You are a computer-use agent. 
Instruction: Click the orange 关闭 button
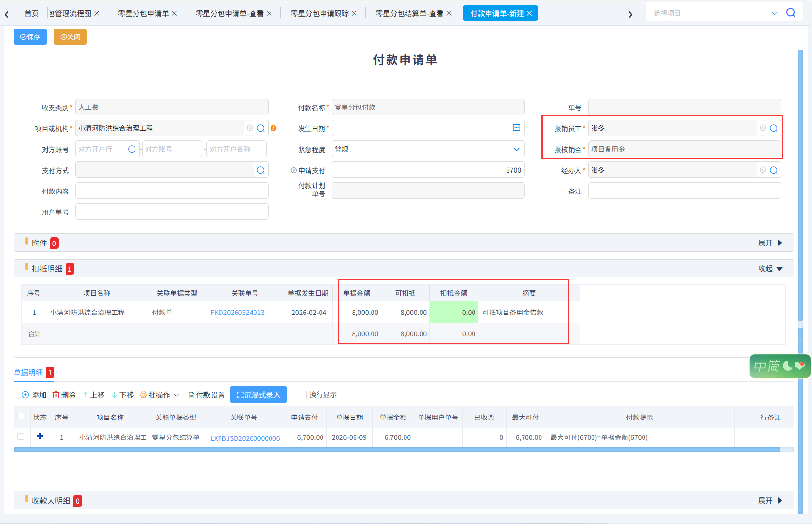coord(70,36)
